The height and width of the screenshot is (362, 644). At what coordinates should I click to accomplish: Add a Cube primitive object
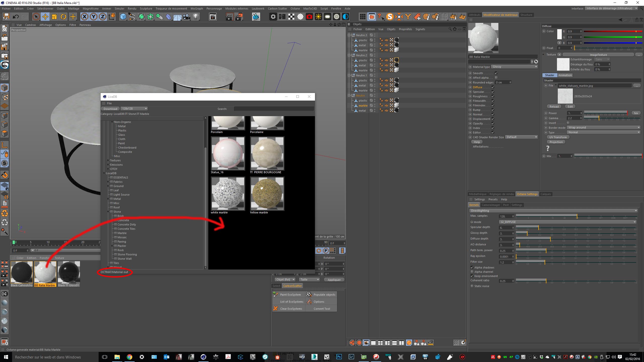[123, 17]
